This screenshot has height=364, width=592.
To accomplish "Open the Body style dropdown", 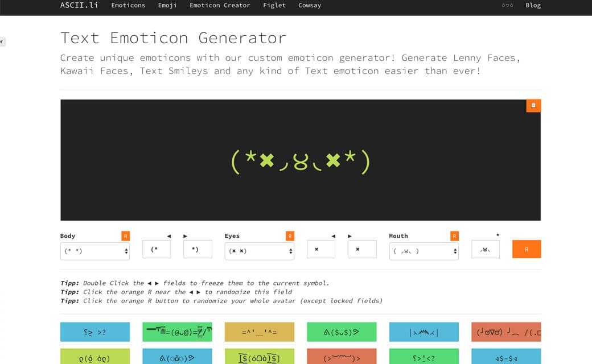I will pos(95,251).
